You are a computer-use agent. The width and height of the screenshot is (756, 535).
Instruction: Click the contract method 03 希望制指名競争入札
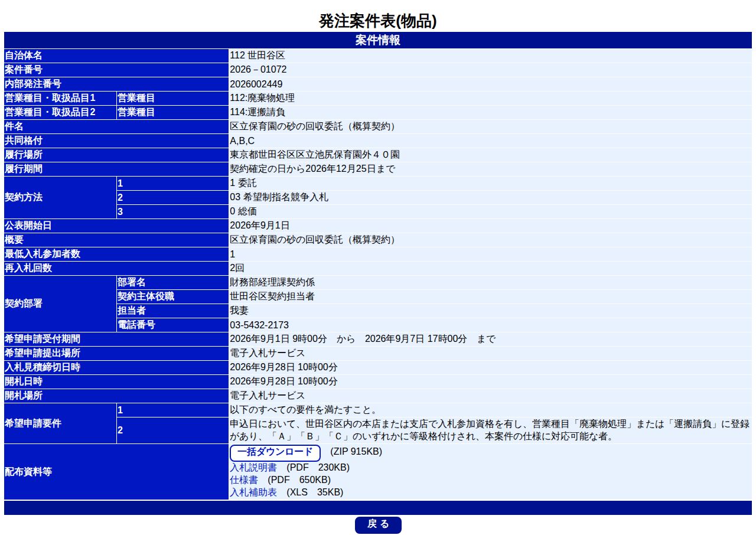tap(279, 197)
